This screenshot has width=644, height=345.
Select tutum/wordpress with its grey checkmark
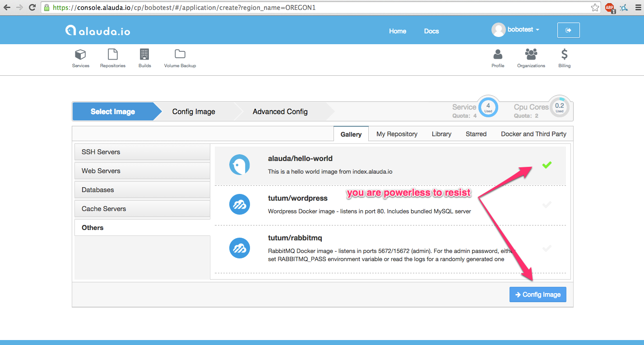(547, 205)
